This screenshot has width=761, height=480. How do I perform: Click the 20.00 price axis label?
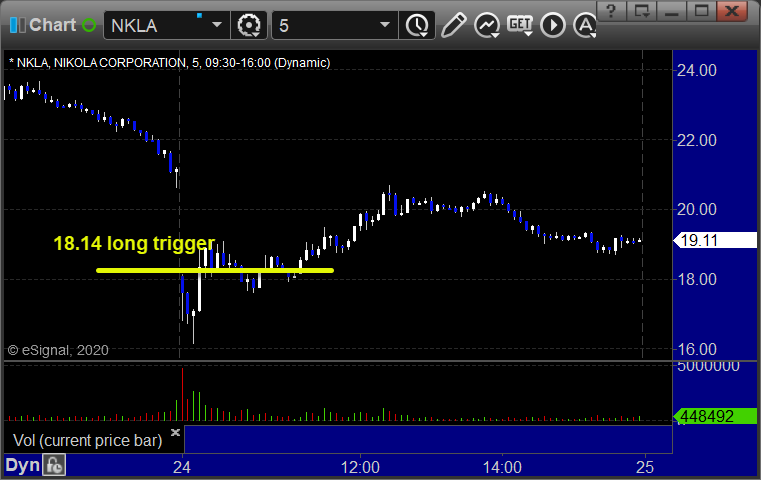tap(696, 210)
